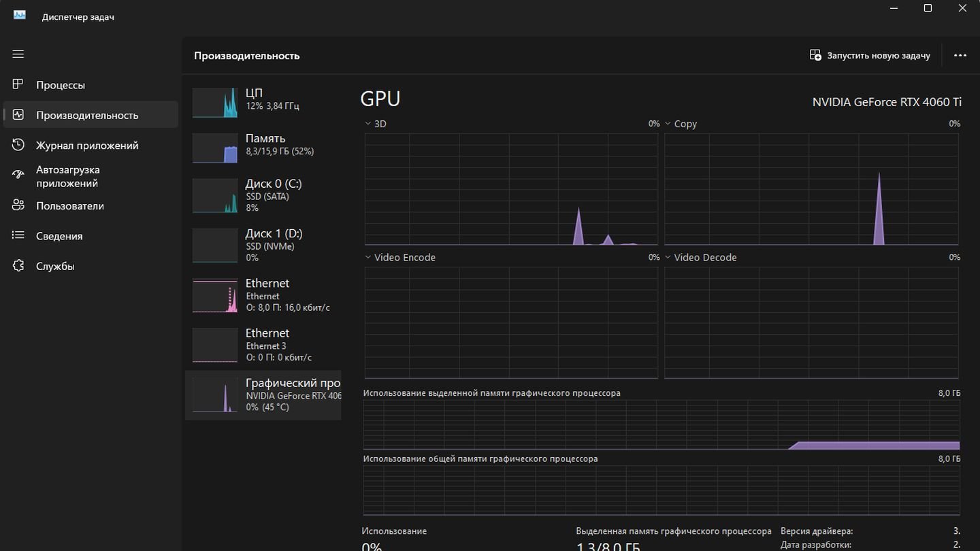
Task: Click the 3D usage graph
Action: pyautogui.click(x=511, y=189)
